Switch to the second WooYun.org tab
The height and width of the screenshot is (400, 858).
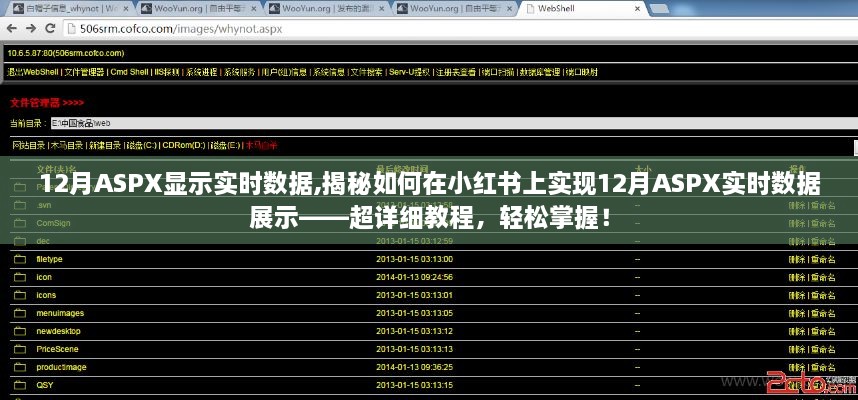(x=327, y=9)
